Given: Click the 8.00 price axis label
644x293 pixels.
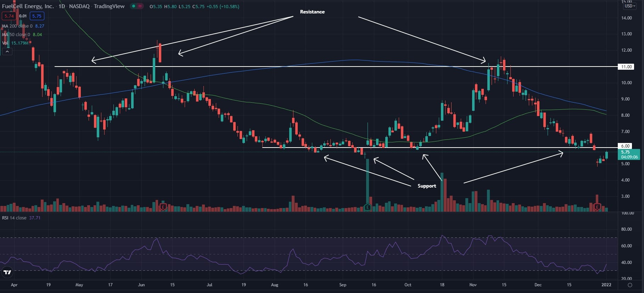Looking at the screenshot, I should pyautogui.click(x=625, y=115).
